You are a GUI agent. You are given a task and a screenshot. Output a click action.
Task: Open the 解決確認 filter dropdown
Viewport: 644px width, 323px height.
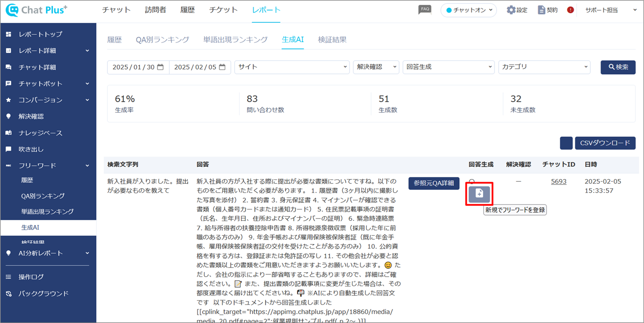pos(376,67)
